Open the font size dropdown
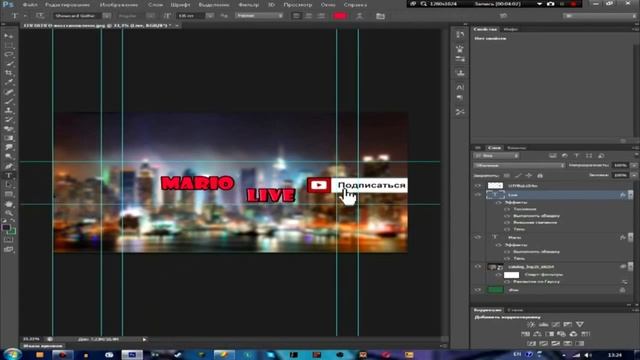The width and height of the screenshot is (640, 360). point(209,16)
